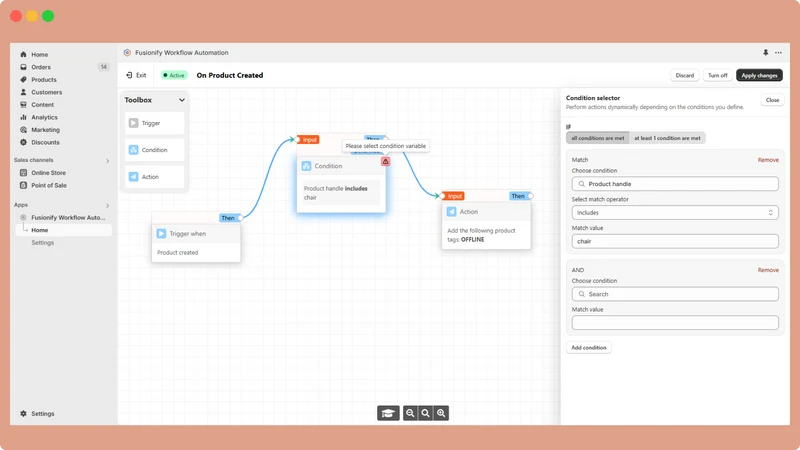Screen dimensions: 800x450
Task: Open Customers in the sidebar
Action: tap(46, 92)
